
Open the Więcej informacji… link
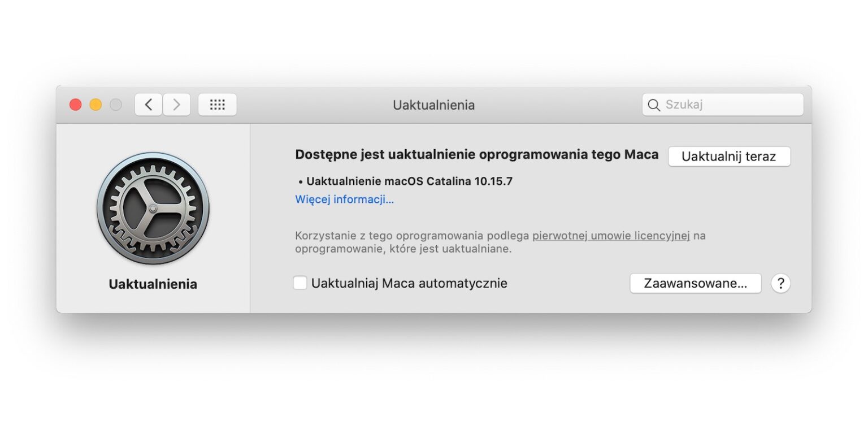[x=344, y=199]
